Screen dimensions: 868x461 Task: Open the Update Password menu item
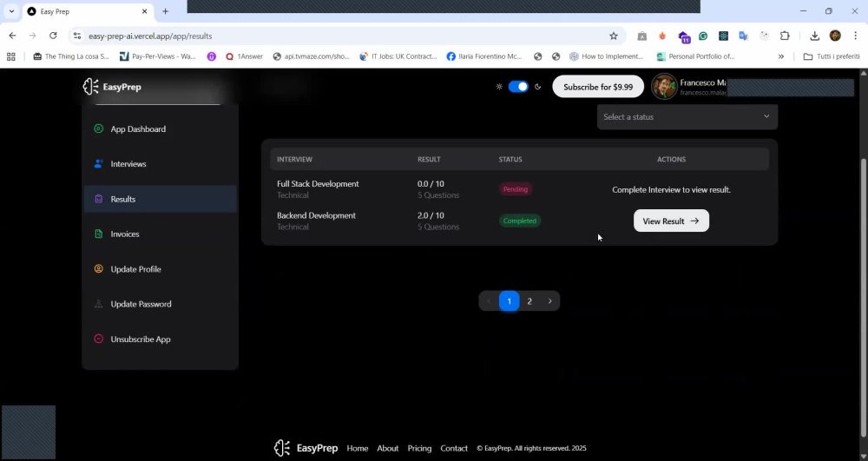[160, 304]
